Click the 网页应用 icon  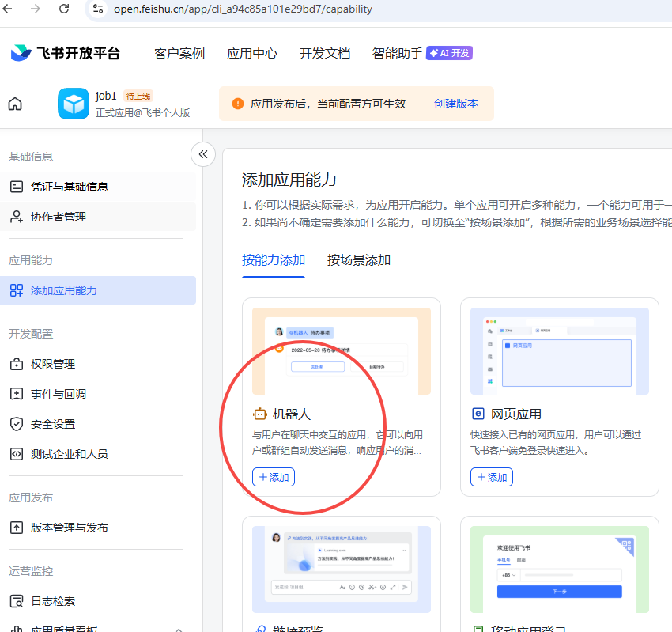point(478,414)
